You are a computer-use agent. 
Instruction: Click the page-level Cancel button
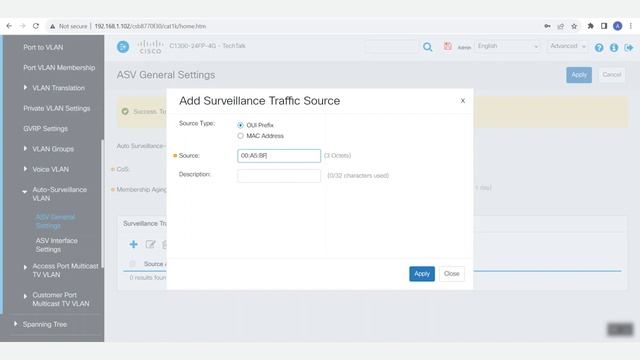pyautogui.click(x=611, y=75)
